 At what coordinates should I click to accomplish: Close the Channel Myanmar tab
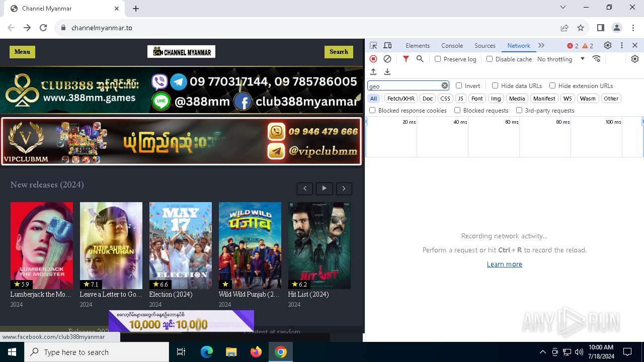[117, 9]
